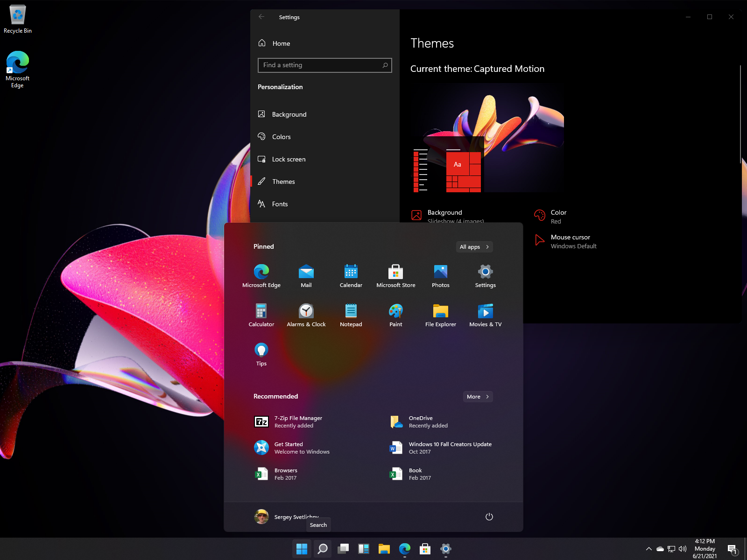Open the Calendar pinned app
The image size is (747, 560).
tap(351, 276)
